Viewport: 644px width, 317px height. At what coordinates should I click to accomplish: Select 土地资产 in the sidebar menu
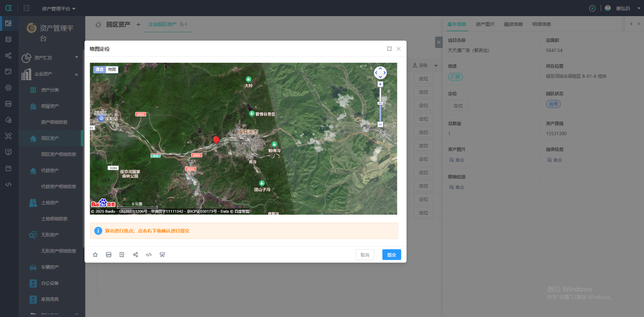(x=50, y=203)
